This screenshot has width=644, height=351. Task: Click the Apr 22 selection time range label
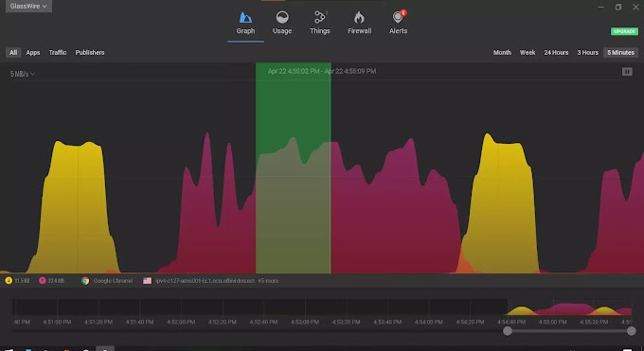322,72
